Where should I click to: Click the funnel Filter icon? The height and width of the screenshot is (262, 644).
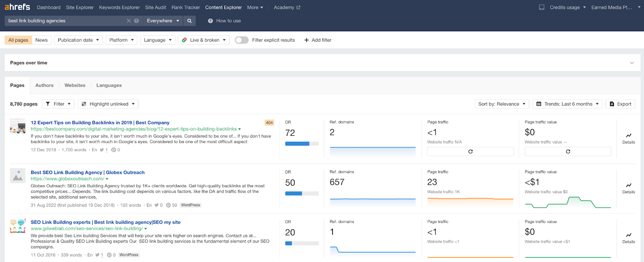[x=48, y=104]
